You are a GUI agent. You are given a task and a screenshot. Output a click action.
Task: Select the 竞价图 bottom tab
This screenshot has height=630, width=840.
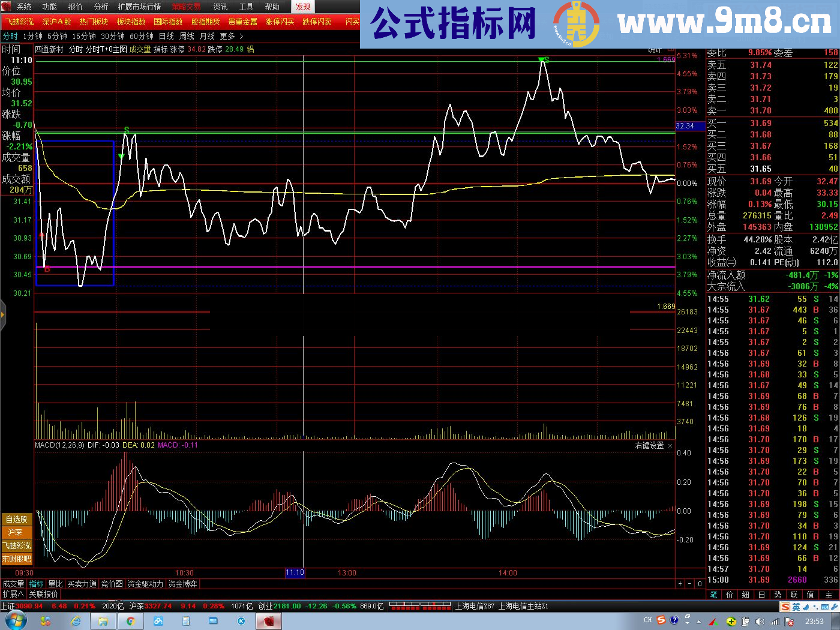pos(112,584)
